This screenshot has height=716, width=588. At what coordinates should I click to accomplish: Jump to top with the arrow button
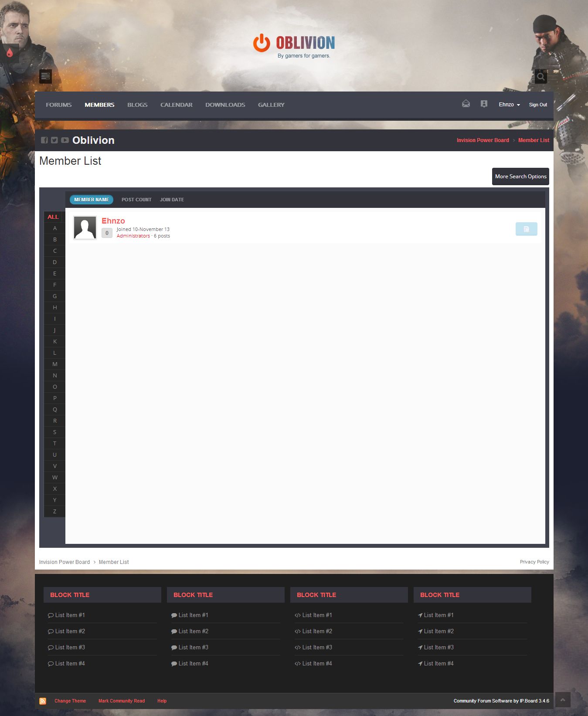click(x=562, y=700)
